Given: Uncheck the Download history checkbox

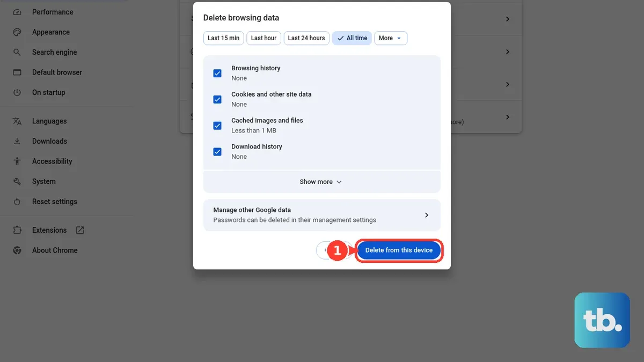Looking at the screenshot, I should point(217,152).
